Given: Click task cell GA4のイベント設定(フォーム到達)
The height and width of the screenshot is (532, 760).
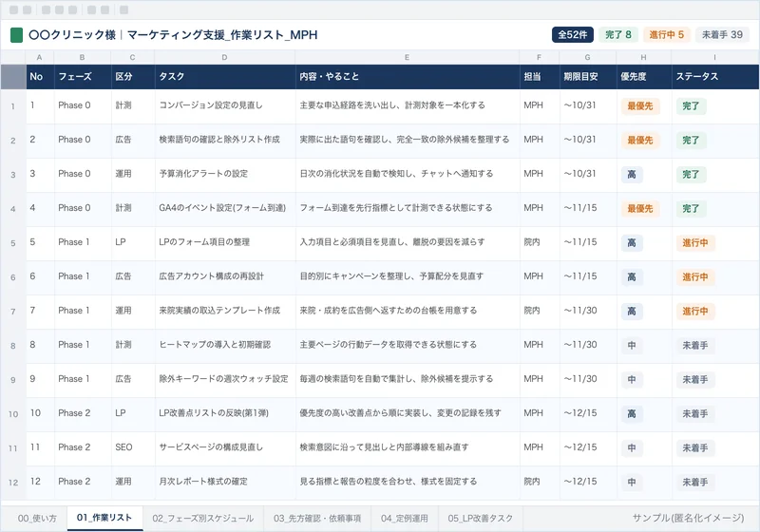Looking at the screenshot, I should (x=225, y=208).
